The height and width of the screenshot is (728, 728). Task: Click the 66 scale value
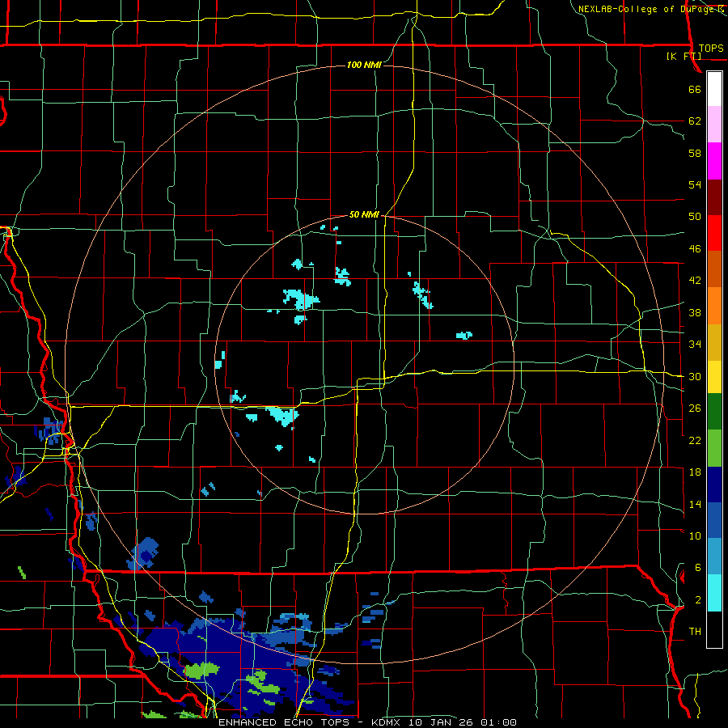click(x=695, y=89)
